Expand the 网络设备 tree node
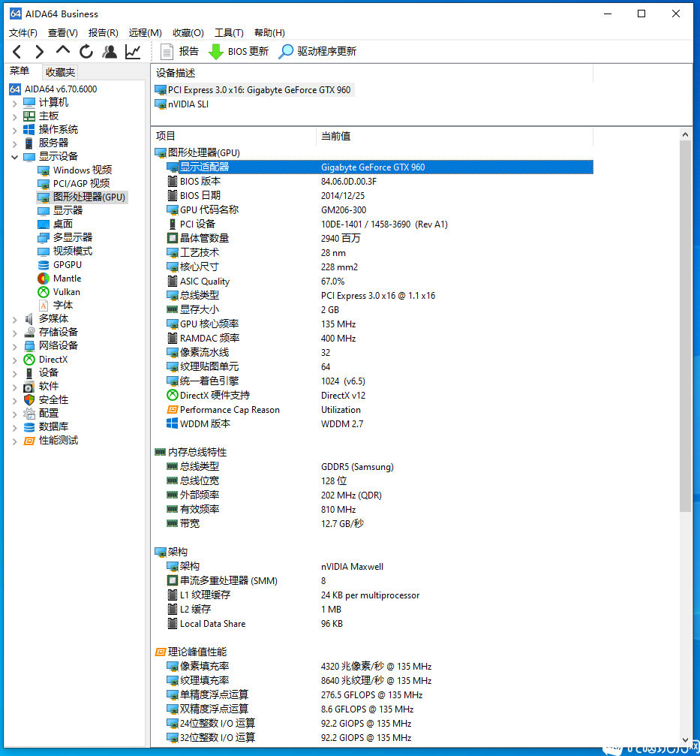The width and height of the screenshot is (700, 756). pos(14,346)
